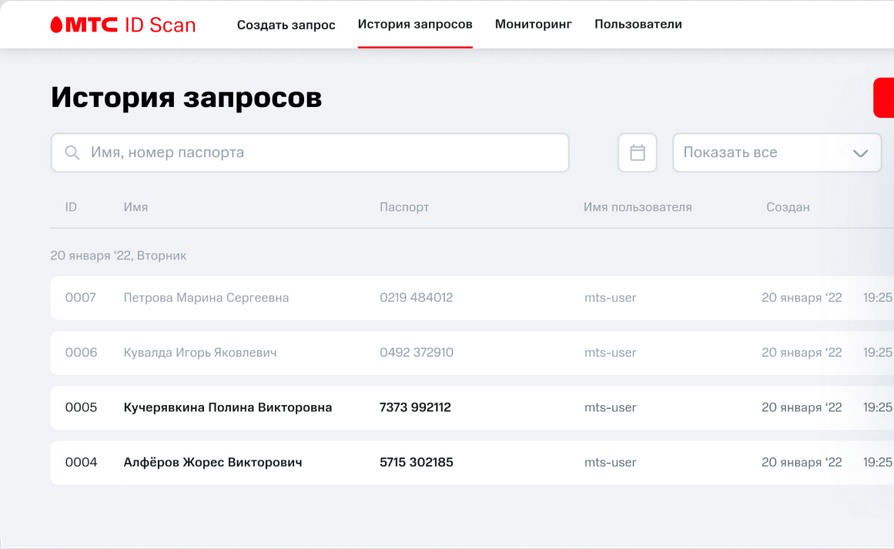Click the 'Имя пользователя' column header
Screen dimensions: 894x549
[637, 207]
